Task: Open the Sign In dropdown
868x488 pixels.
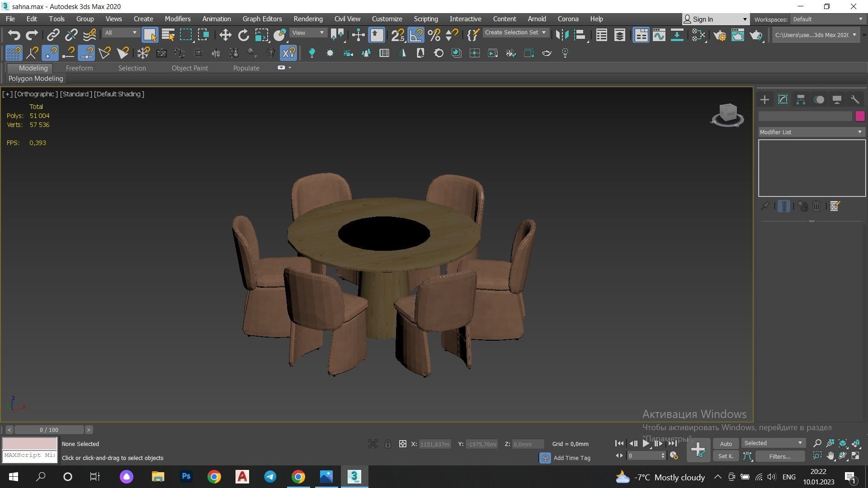Action: [715, 19]
